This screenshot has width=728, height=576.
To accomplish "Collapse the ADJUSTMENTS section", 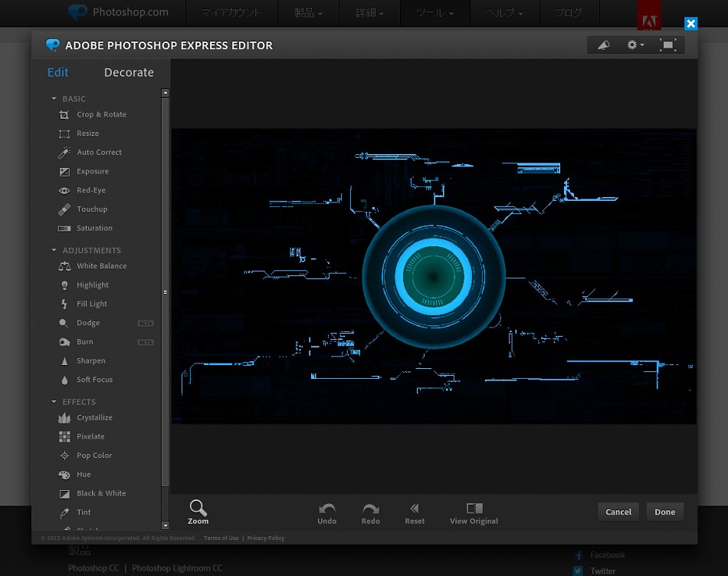I will click(54, 250).
